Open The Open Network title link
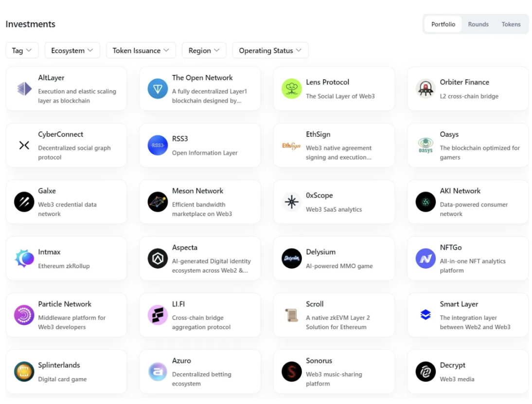Screen dimensions: 532x404 click(202, 77)
